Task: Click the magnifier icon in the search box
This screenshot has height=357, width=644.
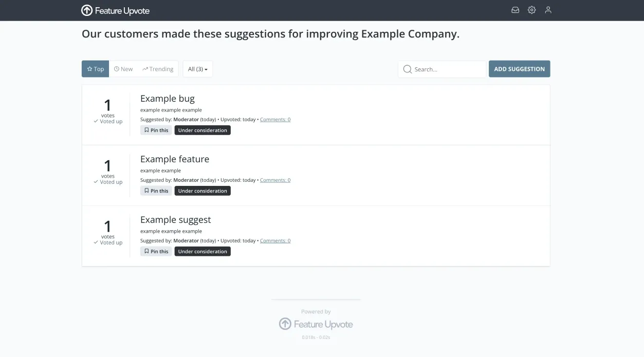Action: tap(407, 69)
